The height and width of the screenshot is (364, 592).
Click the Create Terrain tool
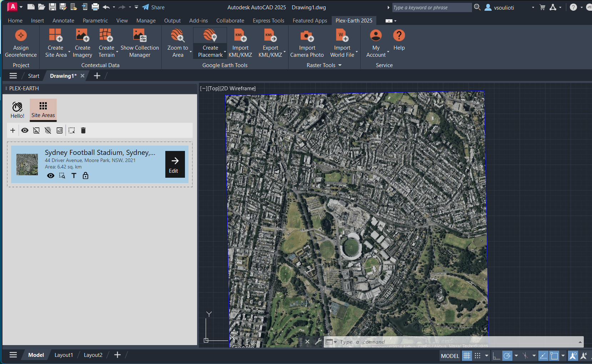[x=106, y=44]
